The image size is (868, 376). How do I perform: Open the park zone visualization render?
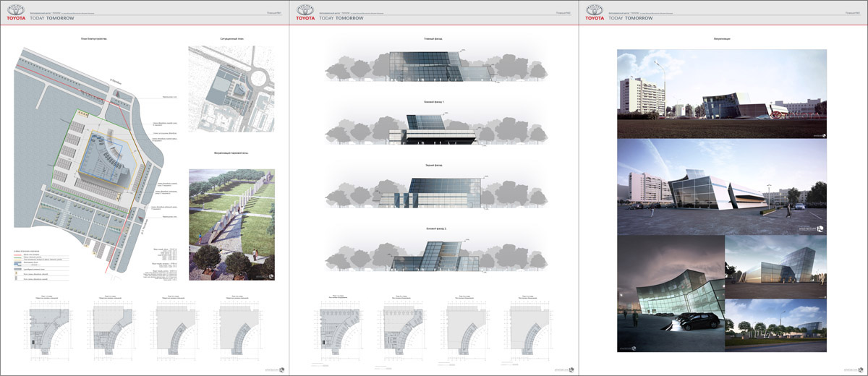coord(231,226)
